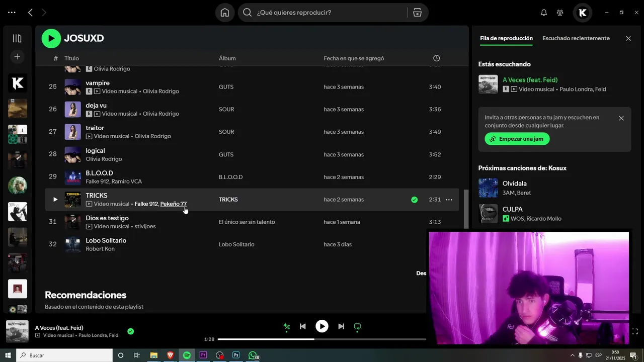Open Photoshop from the taskbar
The image size is (644, 362).
tap(236, 355)
